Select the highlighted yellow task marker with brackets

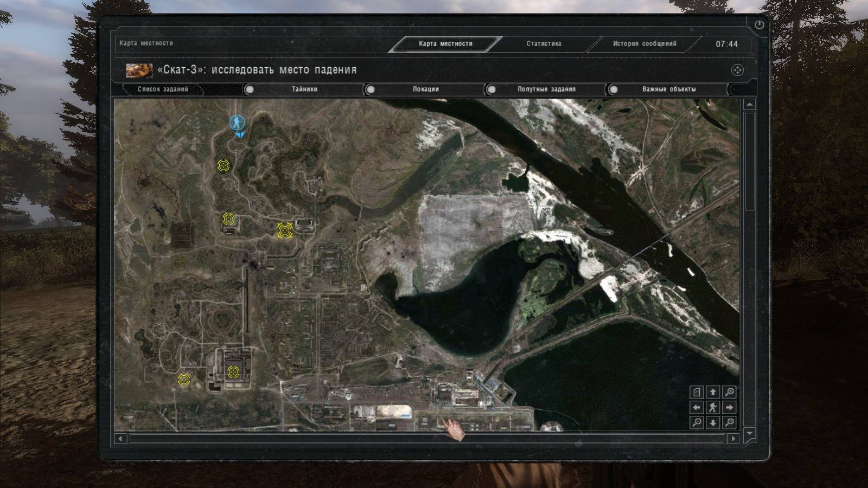click(284, 230)
